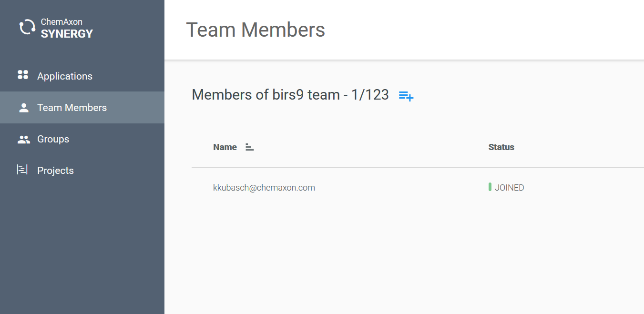Open the Projects sidebar item
644x314 pixels.
click(x=55, y=171)
